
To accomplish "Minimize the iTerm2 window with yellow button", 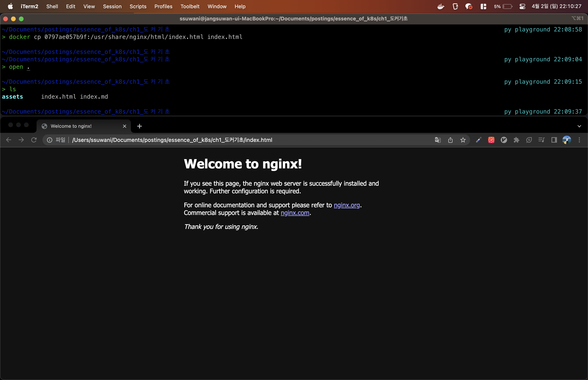I will [x=13, y=19].
